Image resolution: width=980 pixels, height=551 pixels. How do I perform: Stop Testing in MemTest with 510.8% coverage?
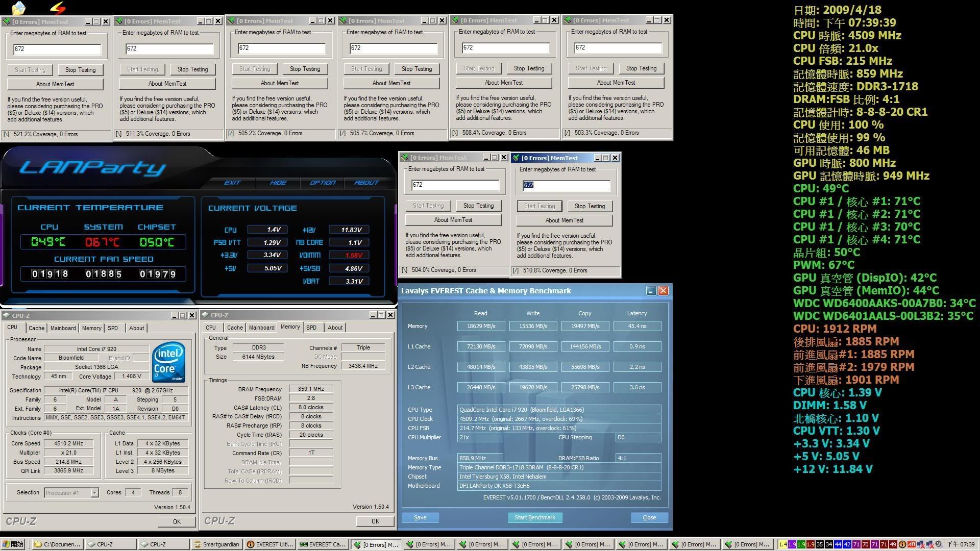pyautogui.click(x=590, y=206)
